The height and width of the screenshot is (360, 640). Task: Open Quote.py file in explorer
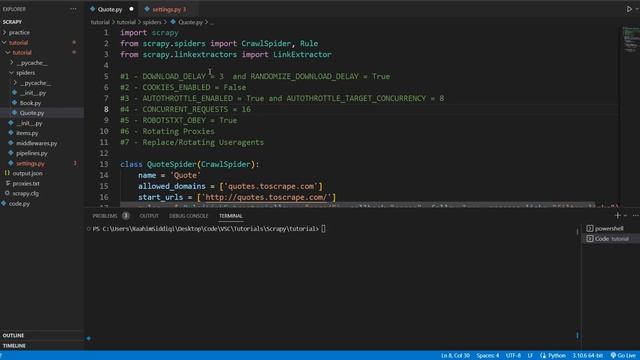pyautogui.click(x=32, y=113)
